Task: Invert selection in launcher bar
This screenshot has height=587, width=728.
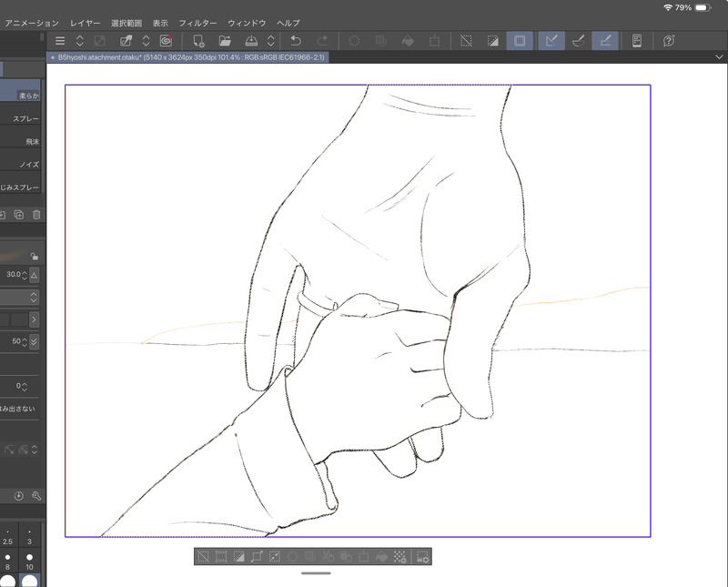Action: pyautogui.click(x=239, y=556)
